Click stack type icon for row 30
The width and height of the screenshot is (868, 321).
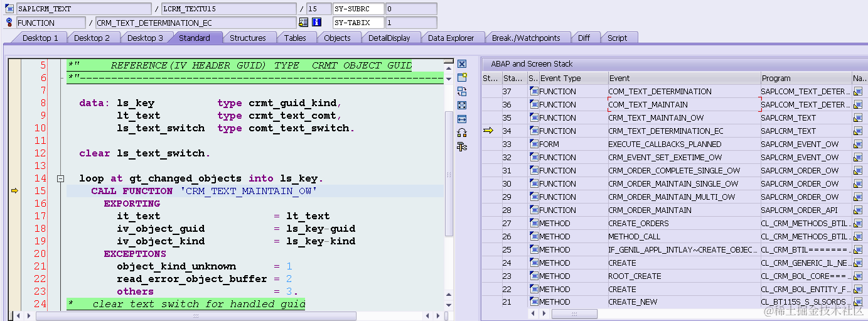click(x=533, y=184)
